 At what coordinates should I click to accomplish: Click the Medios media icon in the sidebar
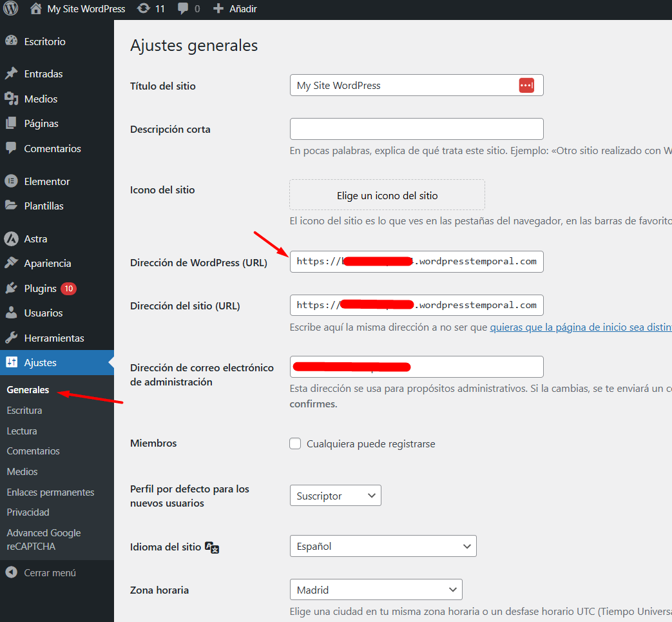[x=12, y=99]
